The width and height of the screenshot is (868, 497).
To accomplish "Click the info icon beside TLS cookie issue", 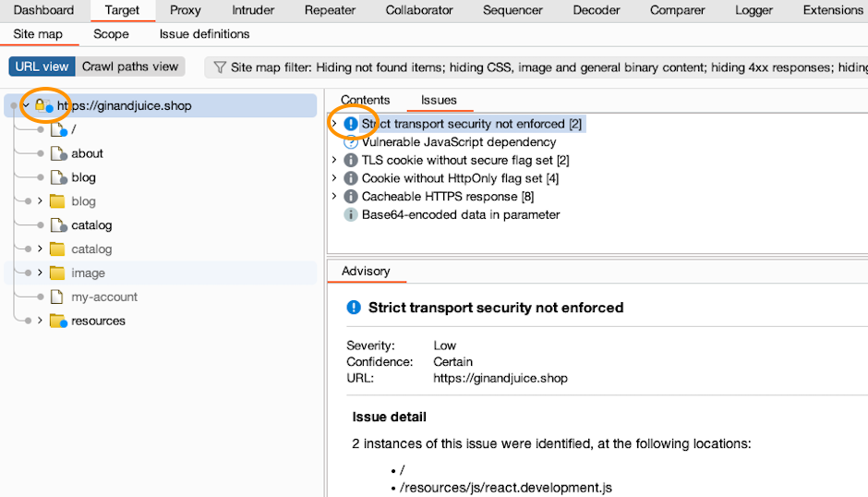I will tap(351, 161).
